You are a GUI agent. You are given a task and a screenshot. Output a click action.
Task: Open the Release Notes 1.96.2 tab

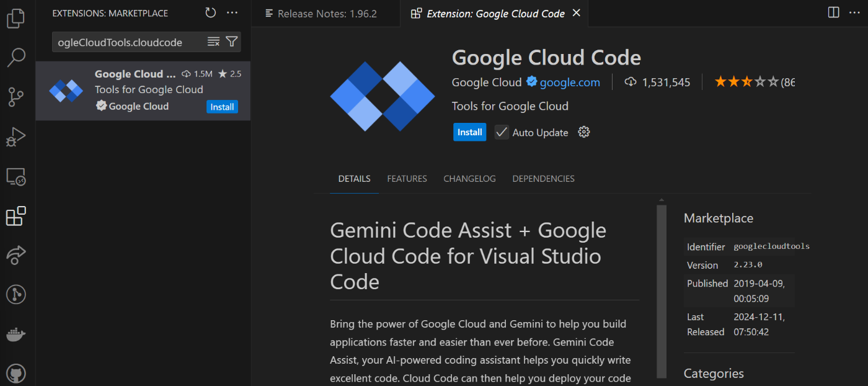325,13
